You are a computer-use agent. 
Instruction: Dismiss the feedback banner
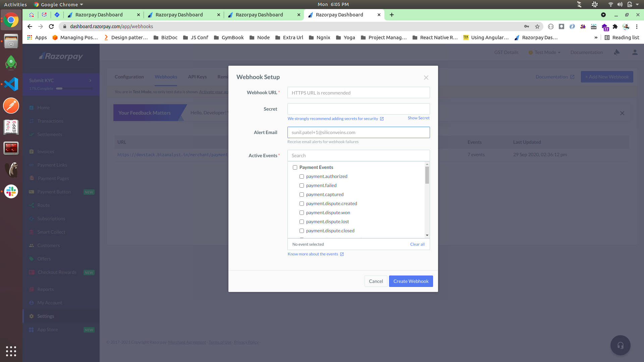[x=622, y=113]
